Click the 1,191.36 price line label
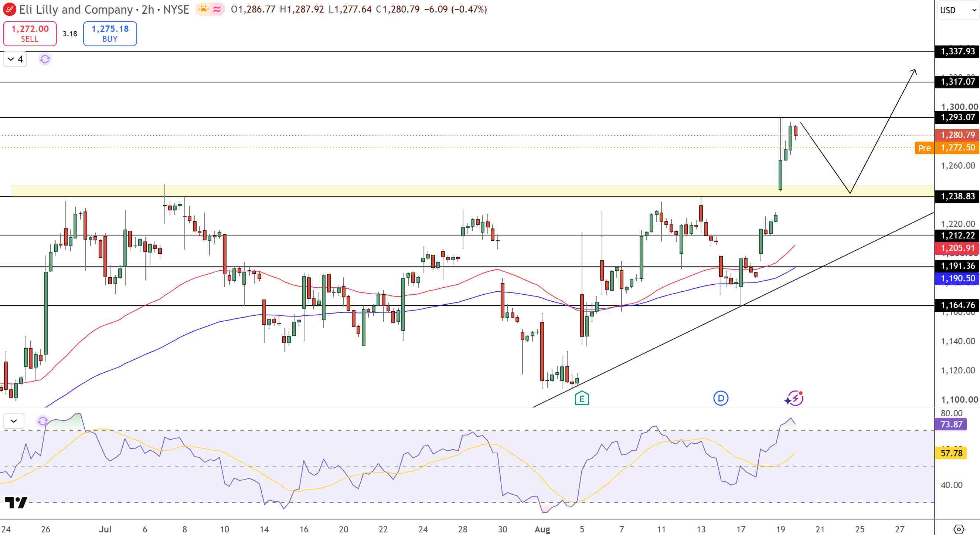980x535 pixels. (957, 266)
